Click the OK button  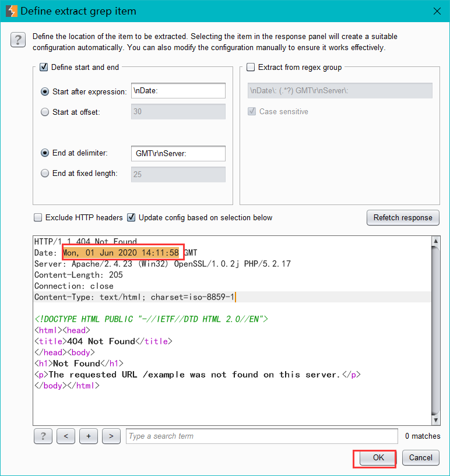(x=378, y=457)
